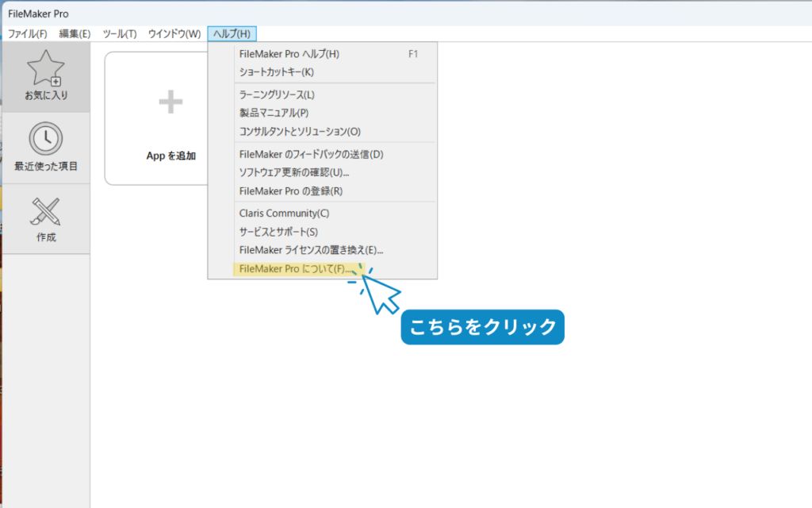
Task: Open the recent items clock icon
Action: click(x=46, y=140)
